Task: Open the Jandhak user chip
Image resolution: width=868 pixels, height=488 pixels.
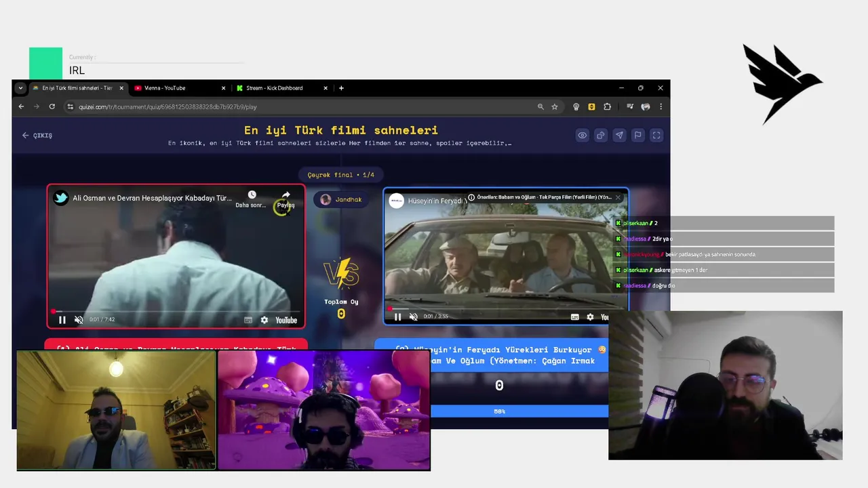Action: coord(341,199)
